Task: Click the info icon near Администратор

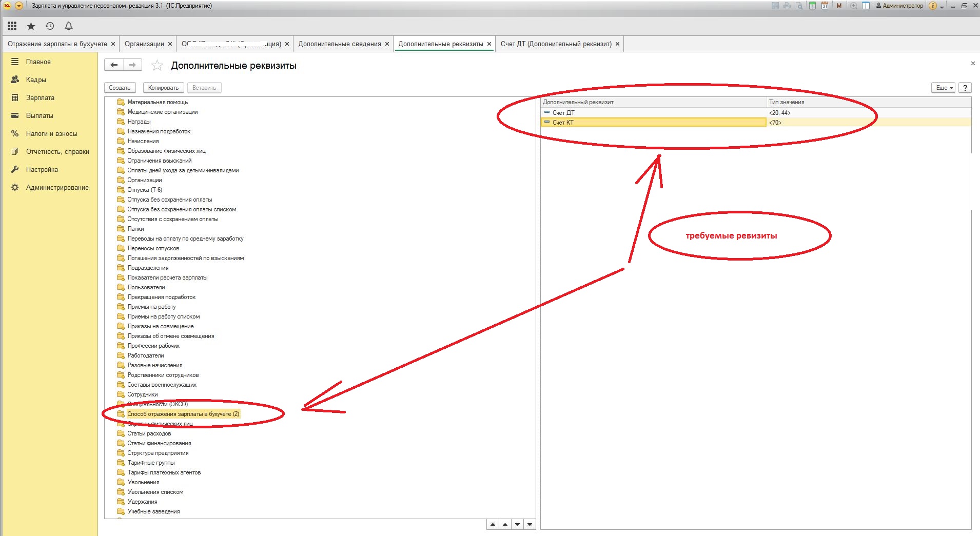Action: point(933,6)
